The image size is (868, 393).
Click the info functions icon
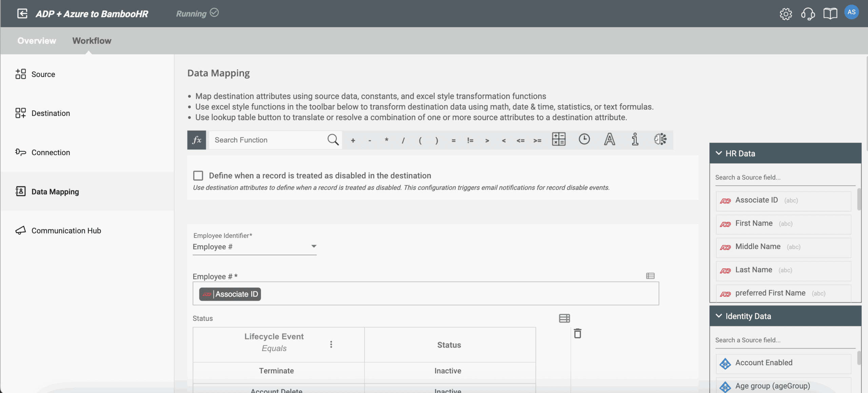click(635, 139)
